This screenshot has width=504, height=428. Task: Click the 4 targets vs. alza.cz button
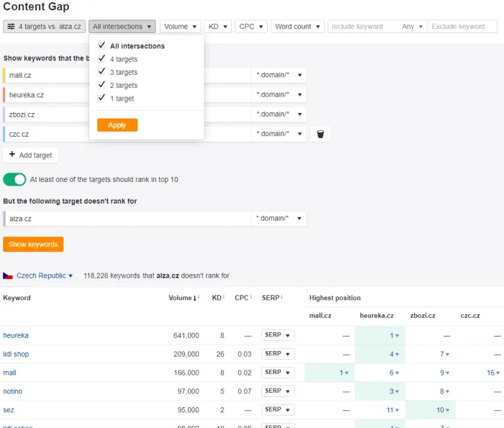(45, 27)
